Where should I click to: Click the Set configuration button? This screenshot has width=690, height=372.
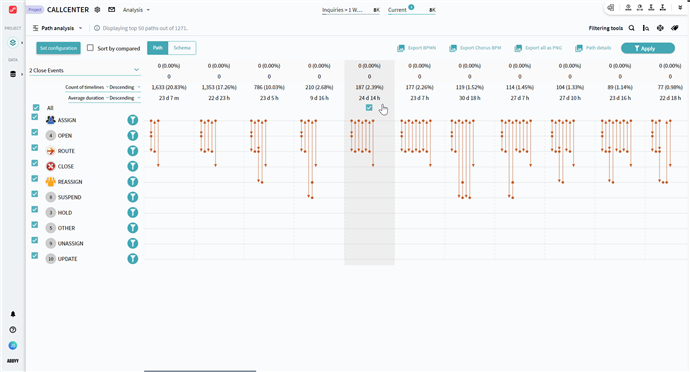point(59,48)
